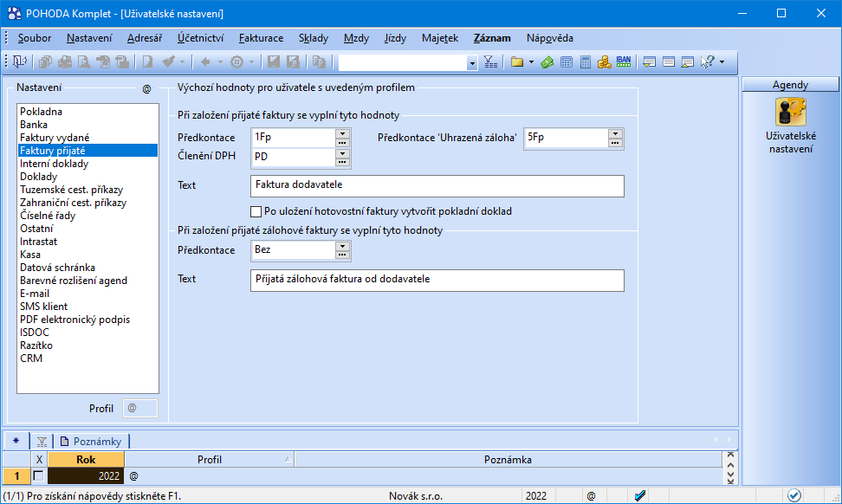Click the greyed new document toolbar icon
Viewport: 842px width, 504px height.
tap(147, 61)
